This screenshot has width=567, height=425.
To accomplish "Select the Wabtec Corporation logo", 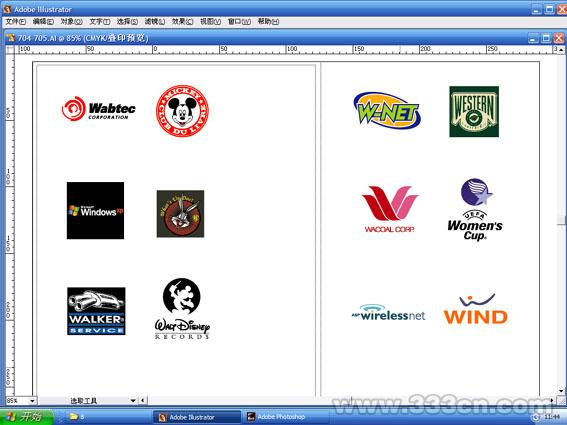I will [99, 109].
